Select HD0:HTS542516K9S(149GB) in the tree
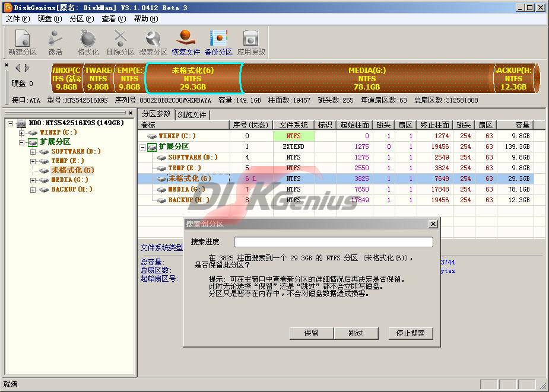The width and height of the screenshot is (549, 392). pyautogui.click(x=77, y=123)
